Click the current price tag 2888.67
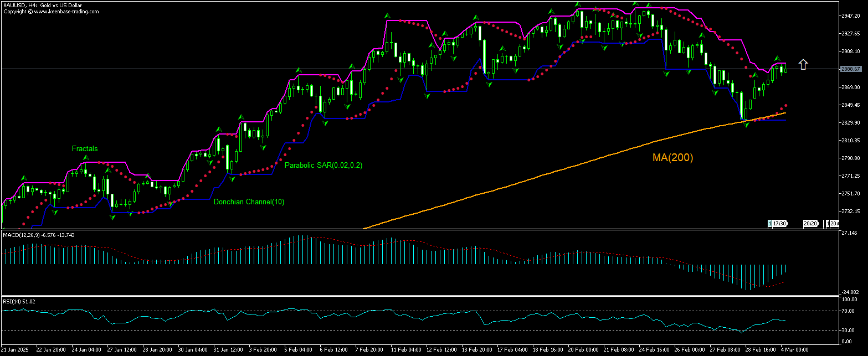 pyautogui.click(x=850, y=69)
